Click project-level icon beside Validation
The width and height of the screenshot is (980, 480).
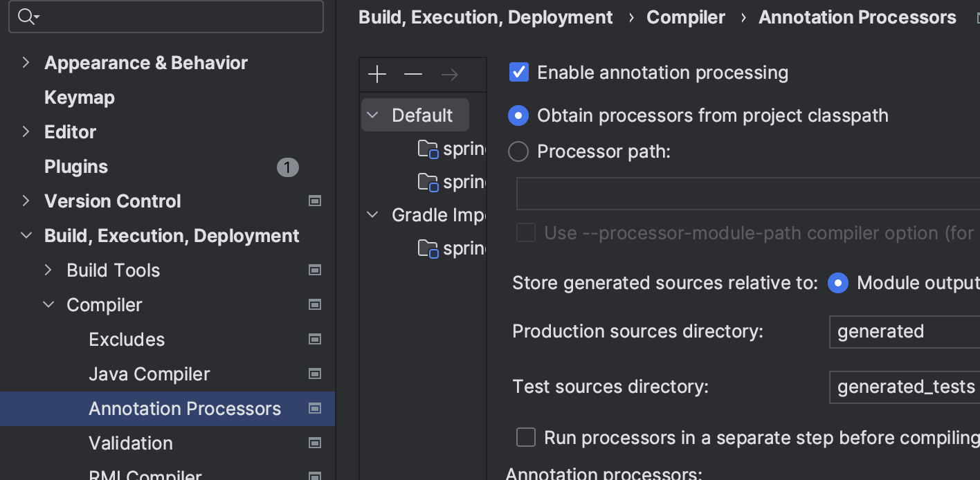(x=315, y=443)
